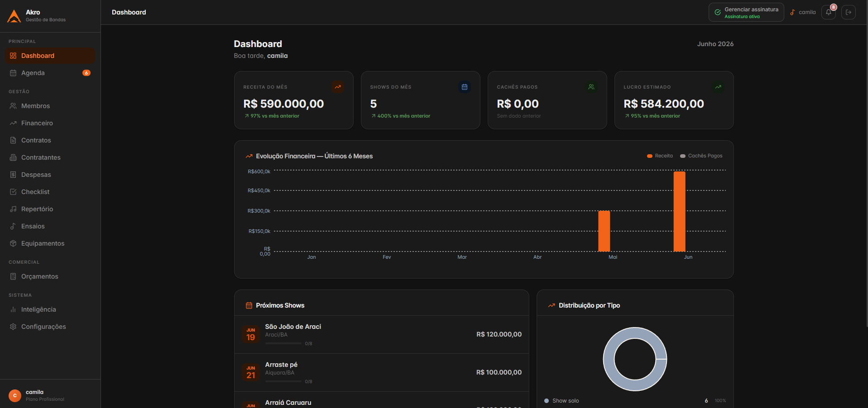The height and width of the screenshot is (408, 868).
Task: Click the Equipamentos box icon
Action: (13, 243)
